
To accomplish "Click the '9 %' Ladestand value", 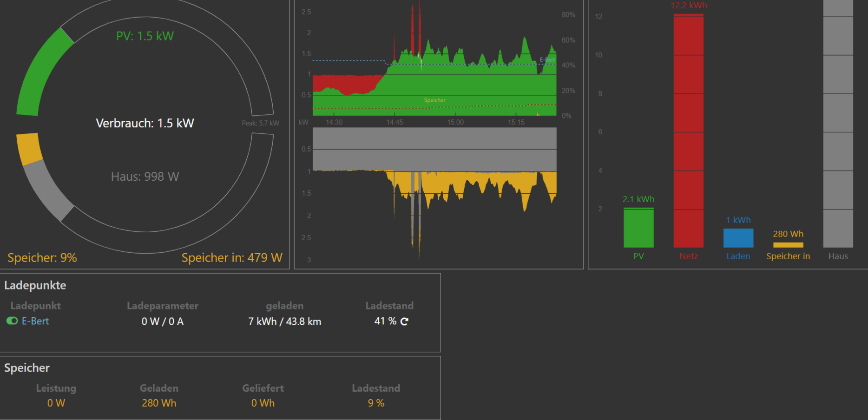I will (x=376, y=403).
